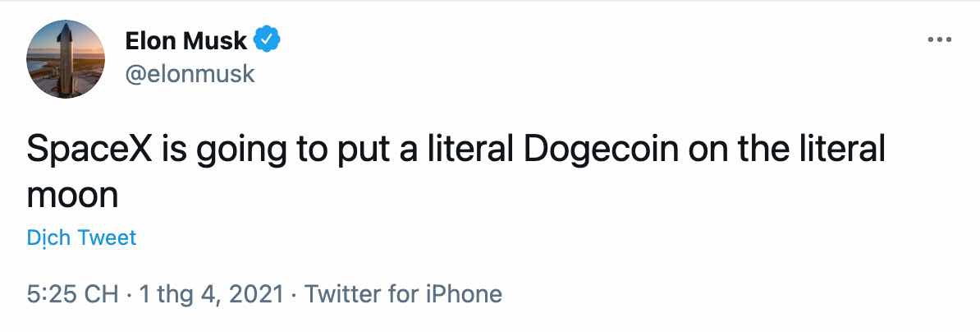Open Elon Musk's profile picture
980x332 pixels.
[66, 59]
